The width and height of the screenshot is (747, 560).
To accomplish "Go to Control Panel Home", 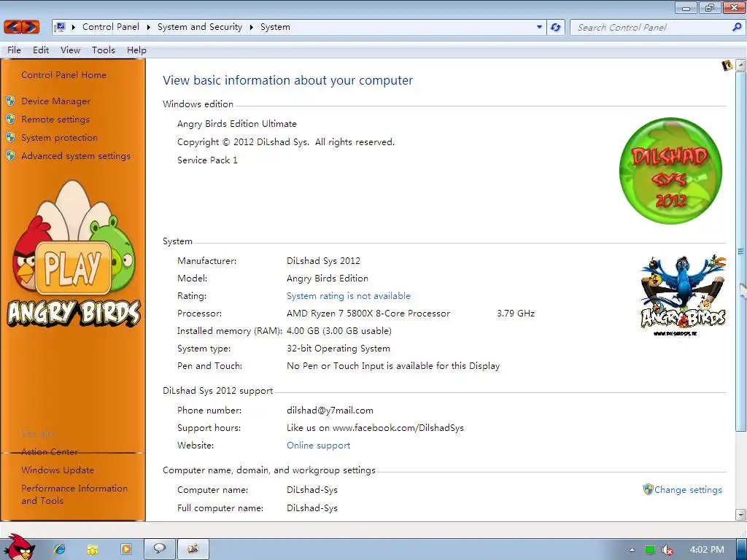I will tap(64, 75).
